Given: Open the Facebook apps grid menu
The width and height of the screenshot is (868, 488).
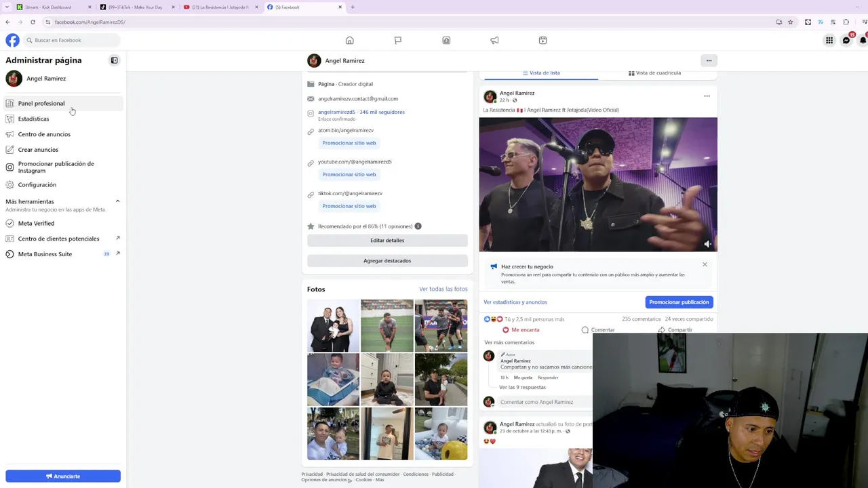Looking at the screenshot, I should (829, 40).
